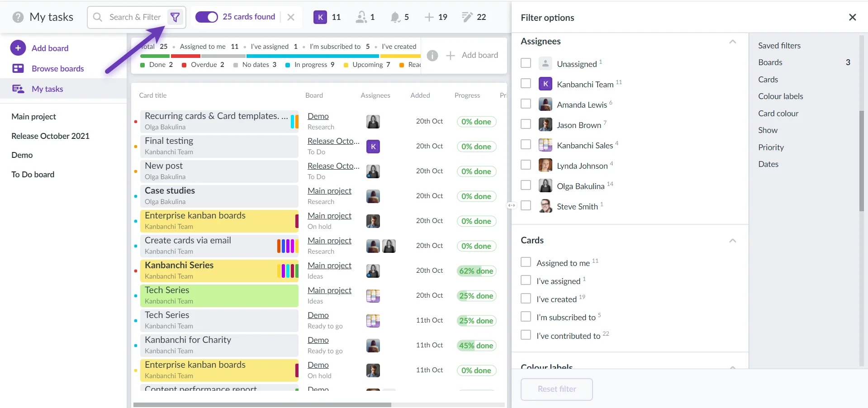Click the created plus counter icon
The height and width of the screenshot is (408, 868).
[429, 17]
